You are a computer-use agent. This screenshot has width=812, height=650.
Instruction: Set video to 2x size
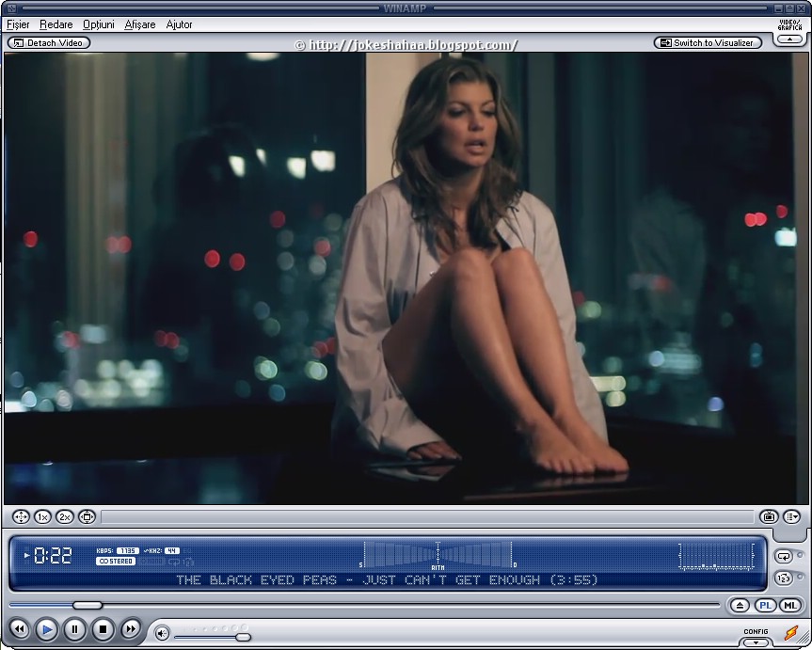point(65,516)
